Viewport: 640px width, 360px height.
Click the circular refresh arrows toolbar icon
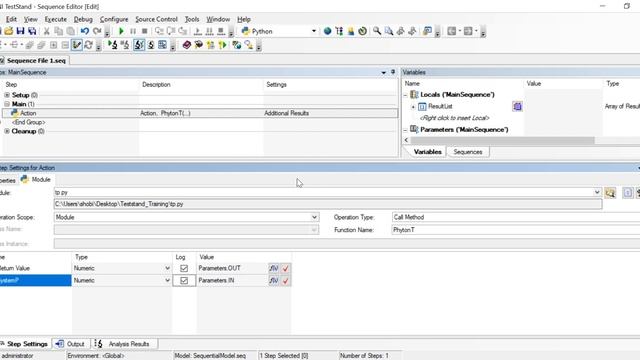89,45
